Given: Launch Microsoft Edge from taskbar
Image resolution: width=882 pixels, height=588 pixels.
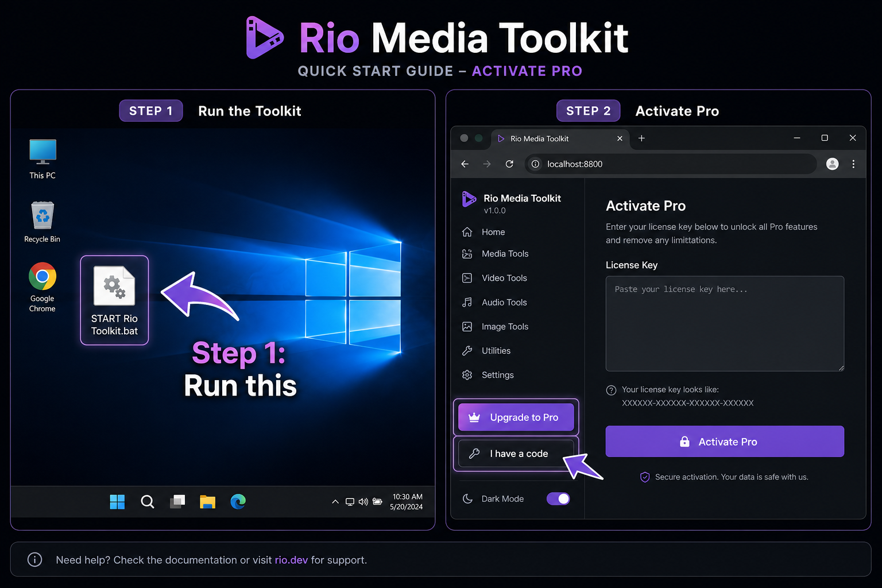Looking at the screenshot, I should [238, 502].
